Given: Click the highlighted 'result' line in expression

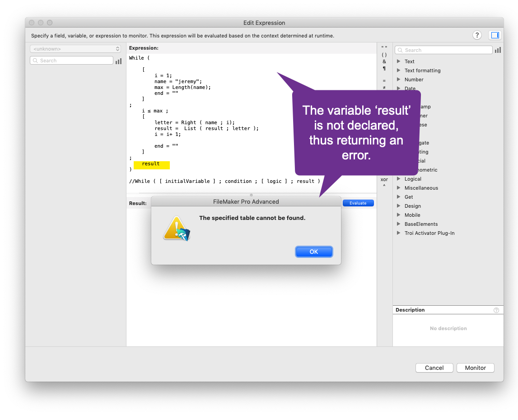Looking at the screenshot, I should pos(152,164).
